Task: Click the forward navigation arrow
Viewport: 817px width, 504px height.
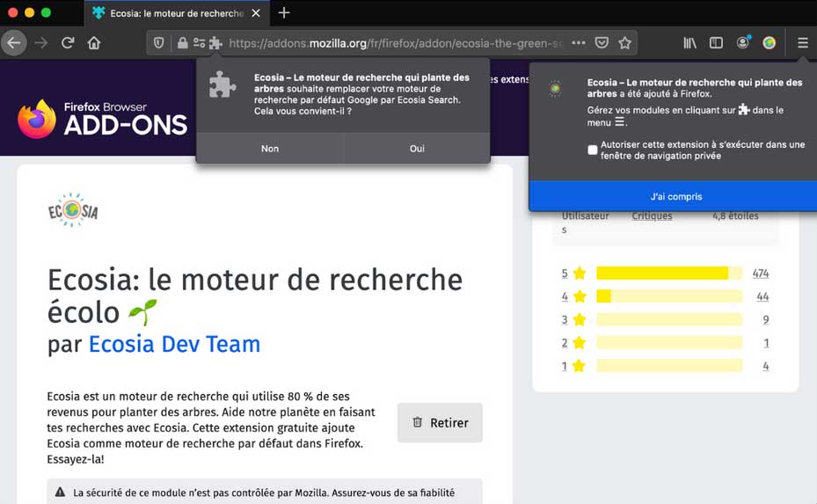Action: coord(40,43)
